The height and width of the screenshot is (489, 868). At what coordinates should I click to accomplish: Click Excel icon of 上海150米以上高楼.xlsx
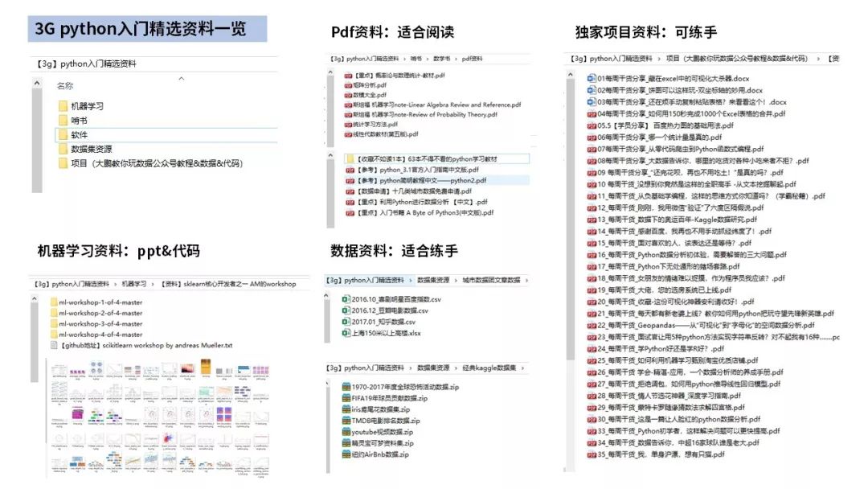point(346,334)
